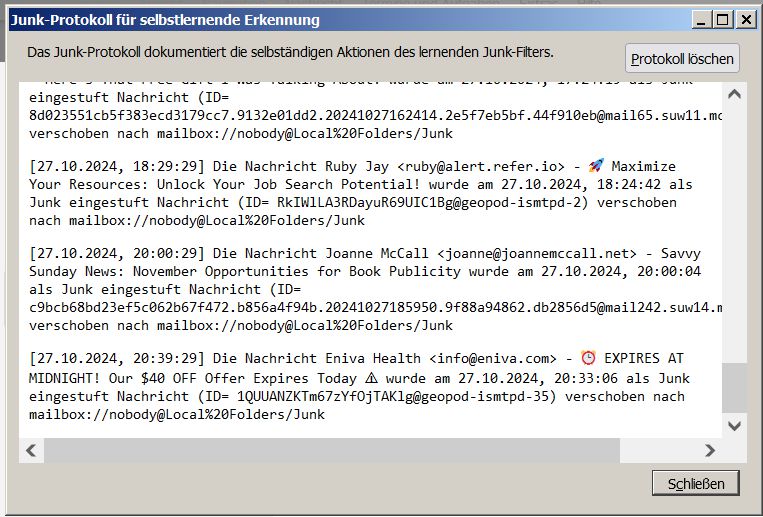The height and width of the screenshot is (517, 763).
Task: Click the warning triangle emoji after Expires Today
Action: pos(372,378)
